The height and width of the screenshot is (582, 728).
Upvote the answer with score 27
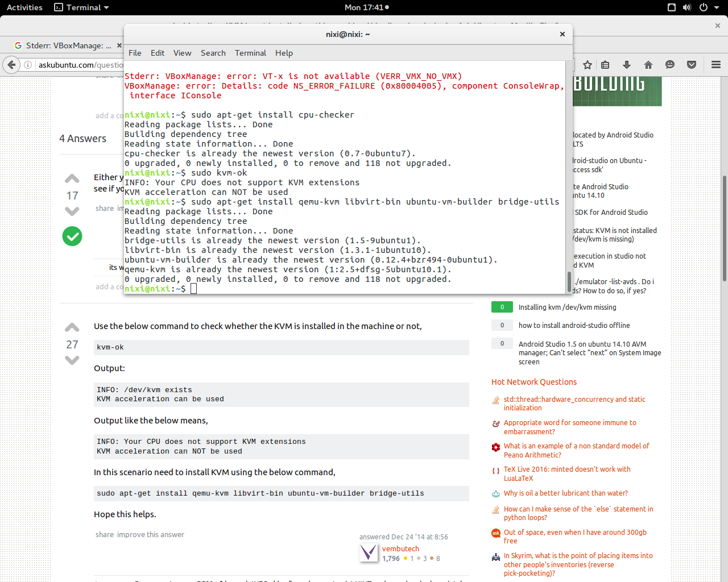[72, 327]
